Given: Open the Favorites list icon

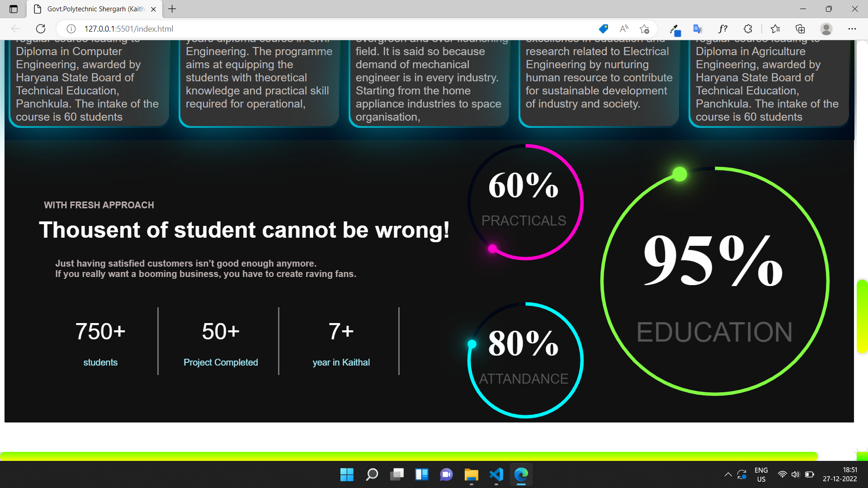Looking at the screenshot, I should 775,29.
